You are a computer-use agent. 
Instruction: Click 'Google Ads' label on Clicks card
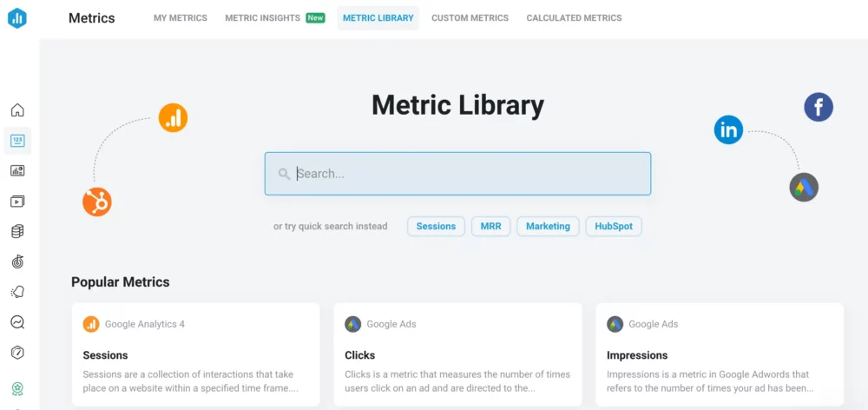[391, 324]
